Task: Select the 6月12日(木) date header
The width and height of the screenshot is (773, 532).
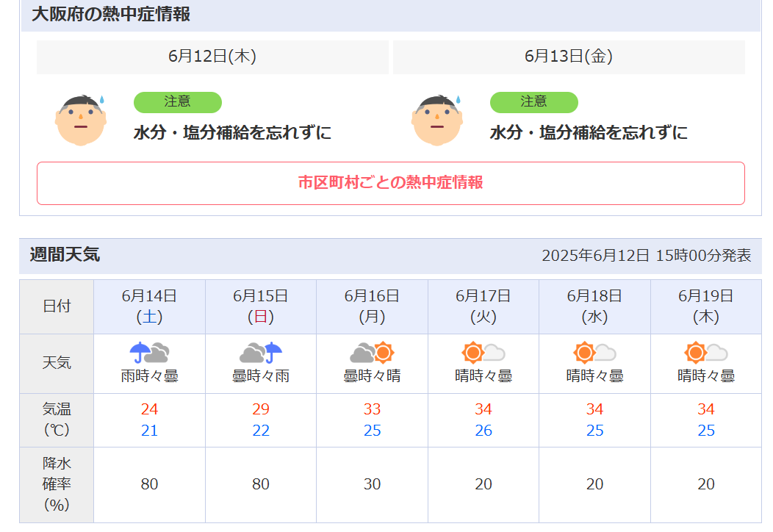Action: pyautogui.click(x=212, y=57)
